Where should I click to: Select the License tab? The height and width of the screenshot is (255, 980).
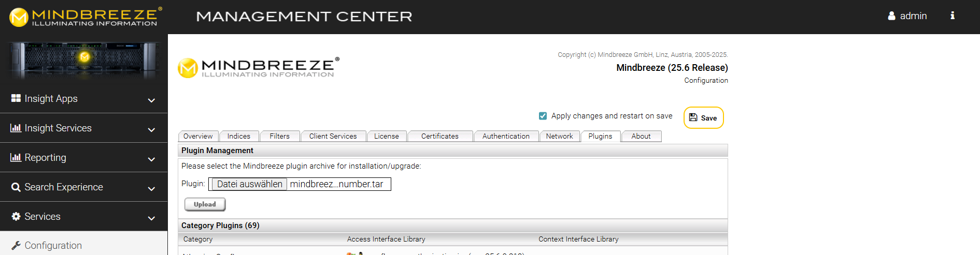pyautogui.click(x=387, y=136)
